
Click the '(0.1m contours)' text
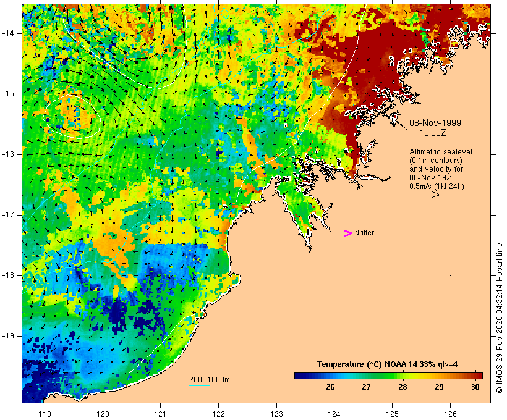click(436, 161)
